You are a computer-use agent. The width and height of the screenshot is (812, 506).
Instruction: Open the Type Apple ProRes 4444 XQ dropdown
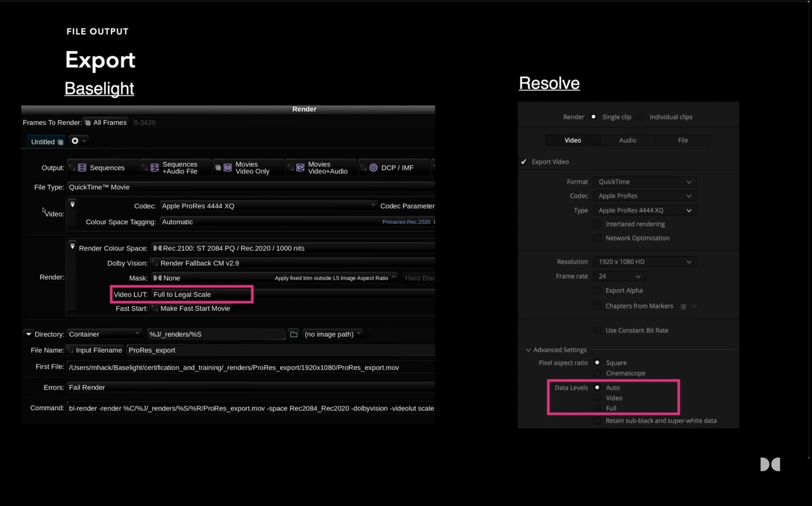[645, 210]
